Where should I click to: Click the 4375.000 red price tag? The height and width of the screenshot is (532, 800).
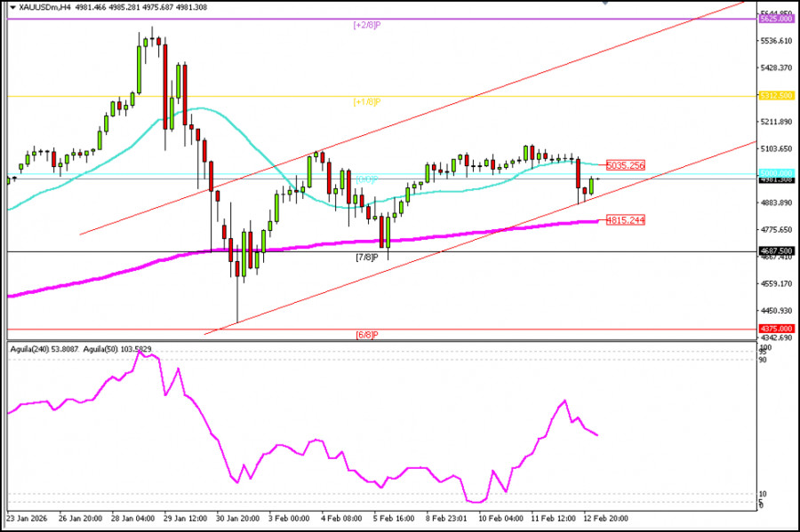pyautogui.click(x=776, y=329)
